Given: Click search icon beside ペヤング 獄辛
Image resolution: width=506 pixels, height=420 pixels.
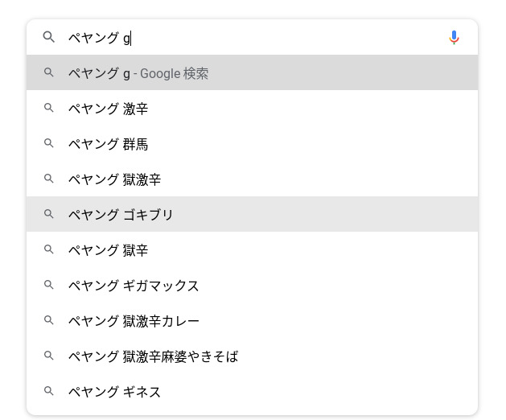Looking at the screenshot, I should point(49,249).
